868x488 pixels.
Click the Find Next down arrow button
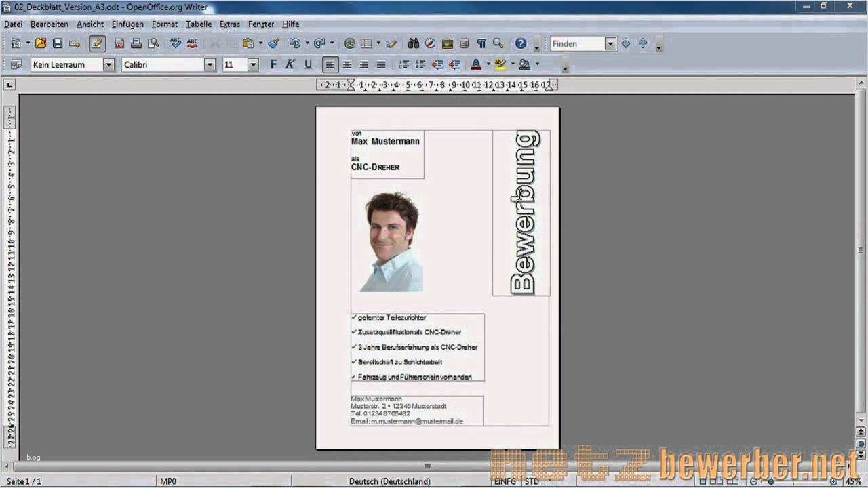(x=625, y=43)
